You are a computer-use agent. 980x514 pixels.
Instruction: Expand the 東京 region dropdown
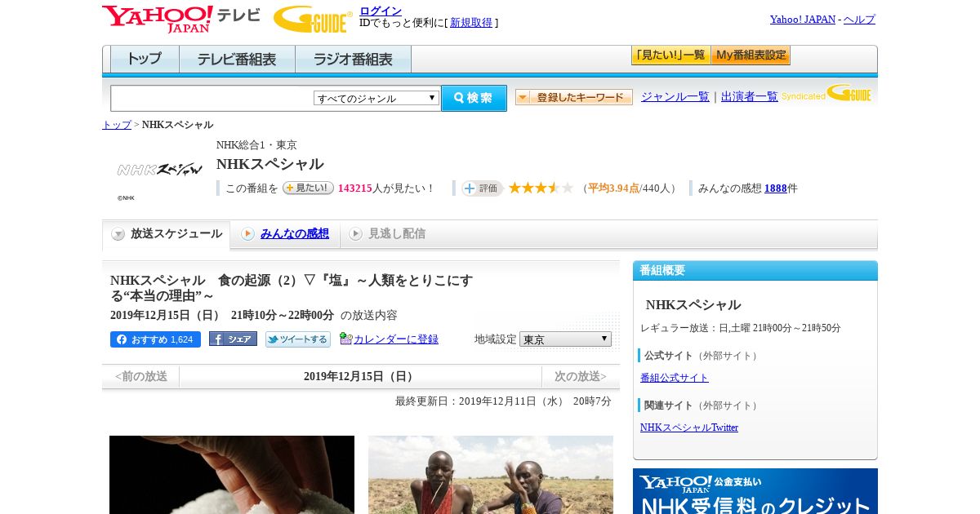(565, 339)
